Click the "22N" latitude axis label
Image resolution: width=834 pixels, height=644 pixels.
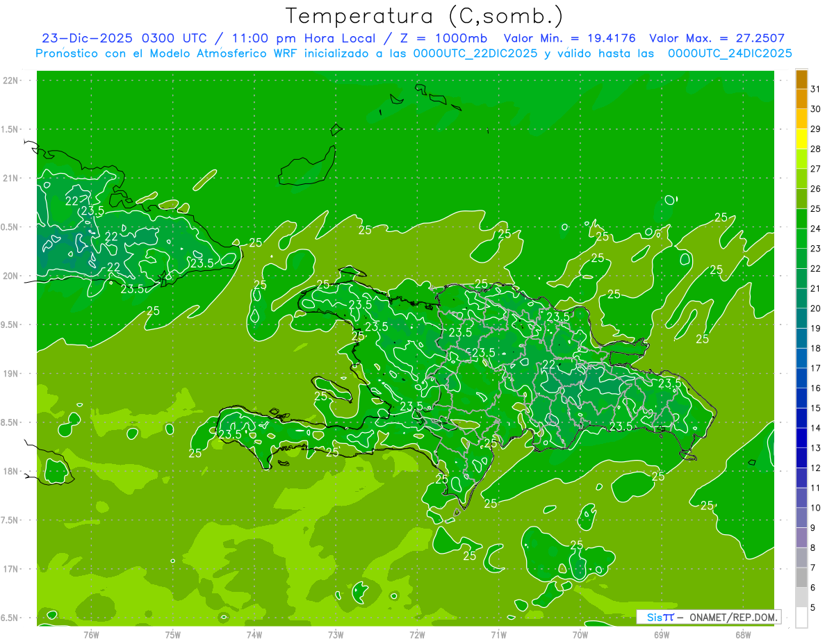point(10,81)
